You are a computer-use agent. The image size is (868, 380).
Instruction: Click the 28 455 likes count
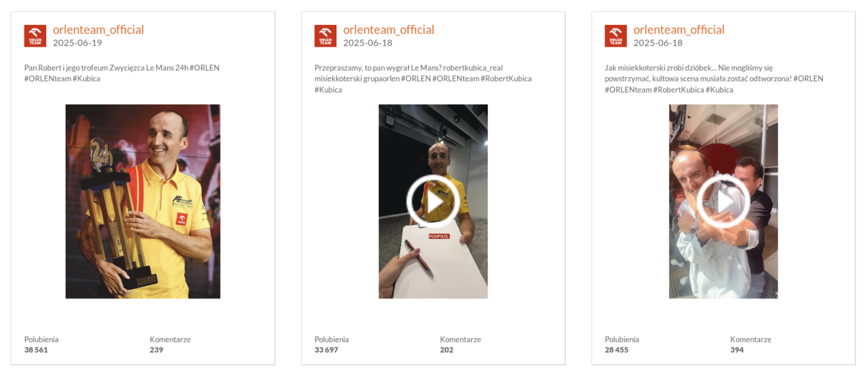(x=617, y=350)
